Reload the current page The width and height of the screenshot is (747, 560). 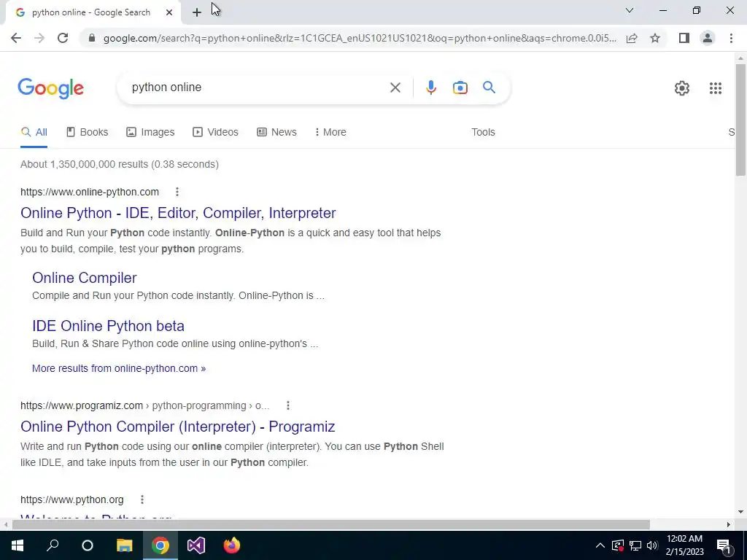pos(63,38)
